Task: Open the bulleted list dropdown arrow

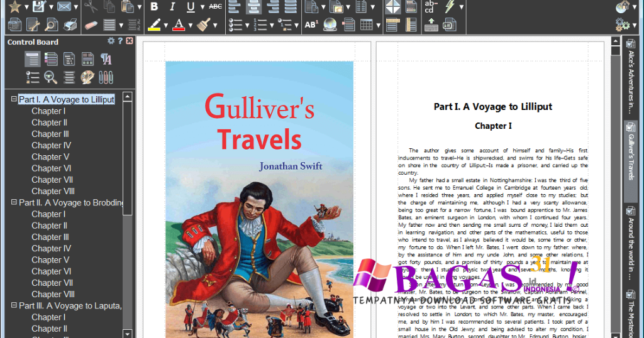Action: (x=247, y=25)
